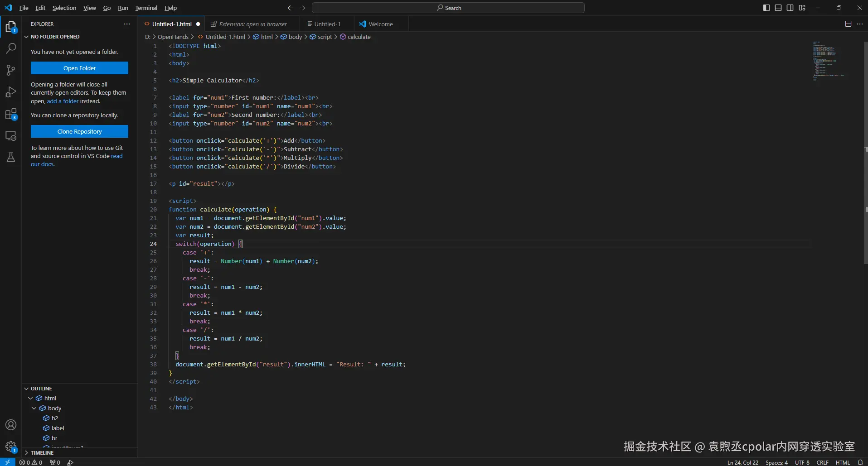Open the Testing flask icon
This screenshot has height=466, width=868.
11,157
